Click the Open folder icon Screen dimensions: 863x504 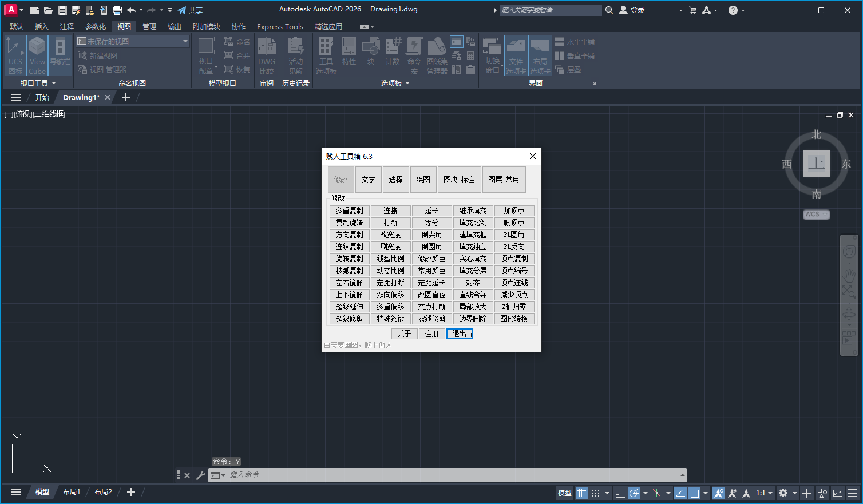[x=48, y=10]
